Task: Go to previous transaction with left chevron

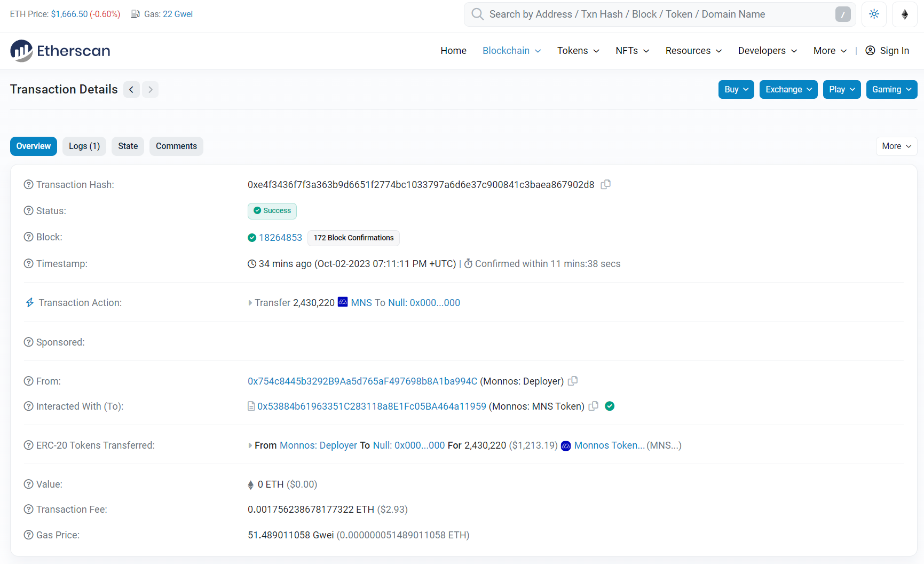Action: (x=131, y=90)
